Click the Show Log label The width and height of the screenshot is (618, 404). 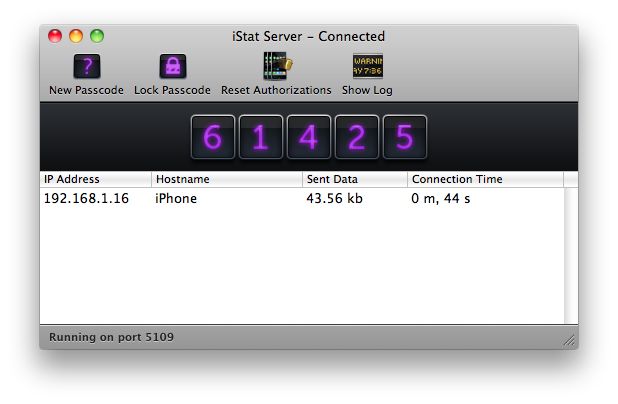(367, 91)
